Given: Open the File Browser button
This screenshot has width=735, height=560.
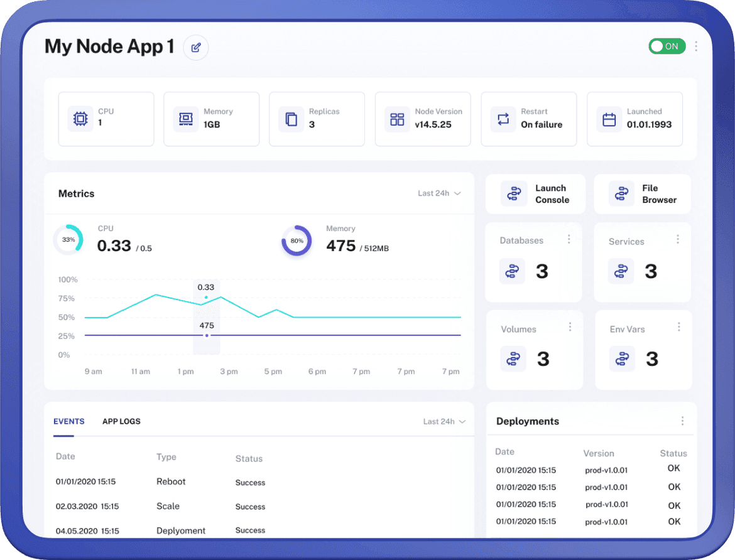Looking at the screenshot, I should (642, 194).
